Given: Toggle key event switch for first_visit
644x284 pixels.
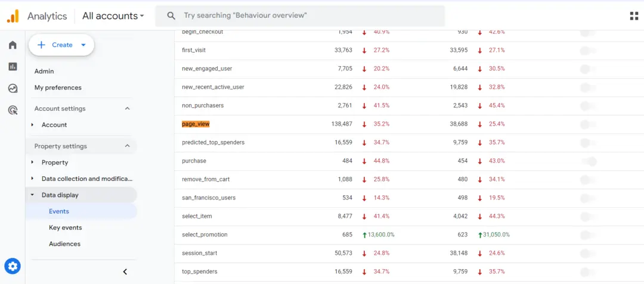Looking at the screenshot, I should (588, 51).
